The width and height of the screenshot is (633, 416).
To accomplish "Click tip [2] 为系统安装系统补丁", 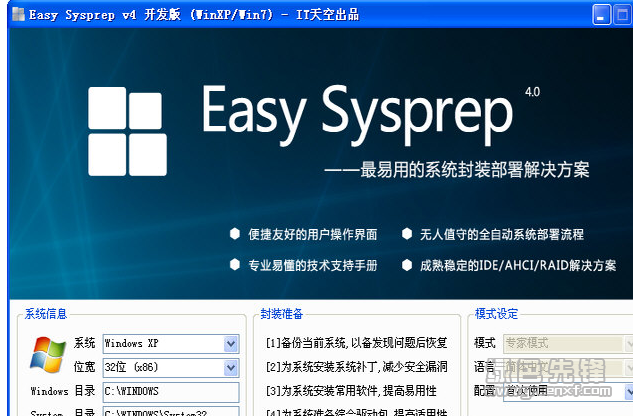I will click(x=356, y=367).
